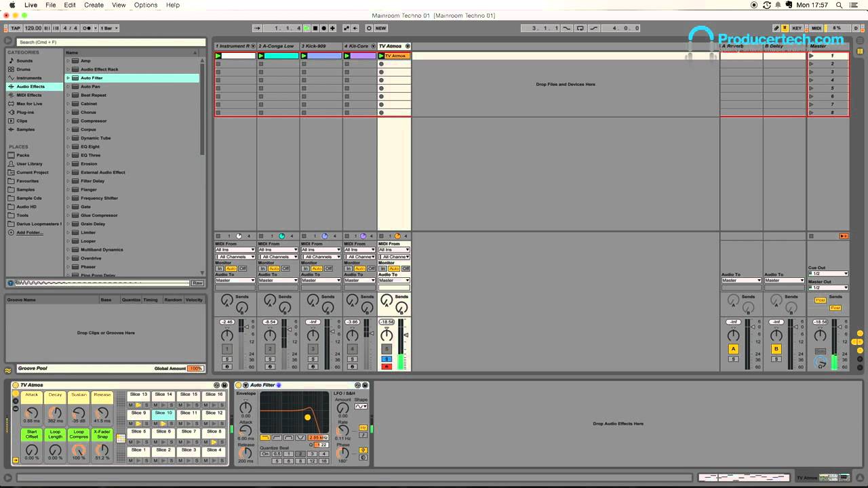Launch the TV Atmos clip

381,56
